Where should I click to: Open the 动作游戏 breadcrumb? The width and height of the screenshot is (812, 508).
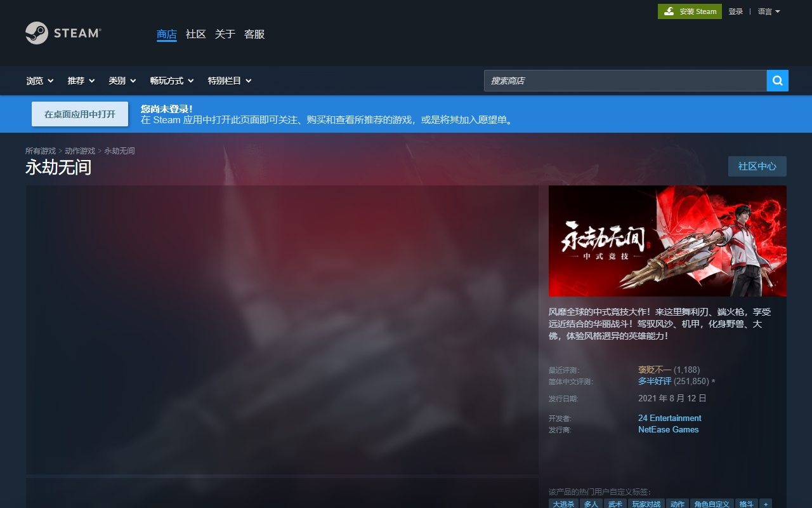click(80, 151)
